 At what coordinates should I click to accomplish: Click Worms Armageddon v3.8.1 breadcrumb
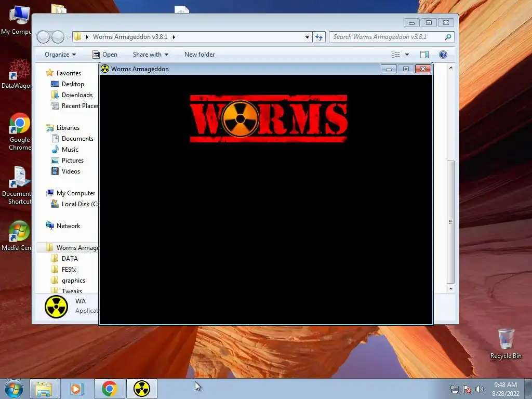pyautogui.click(x=130, y=37)
